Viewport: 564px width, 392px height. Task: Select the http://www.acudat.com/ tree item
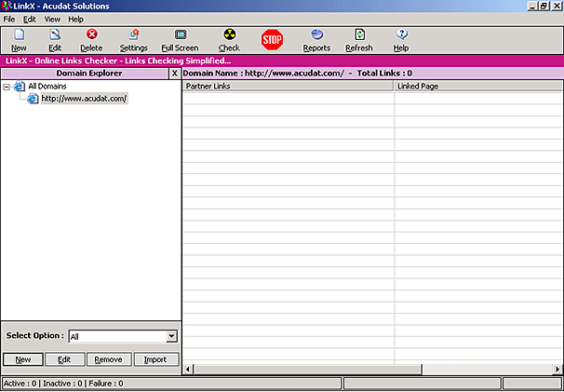point(84,99)
